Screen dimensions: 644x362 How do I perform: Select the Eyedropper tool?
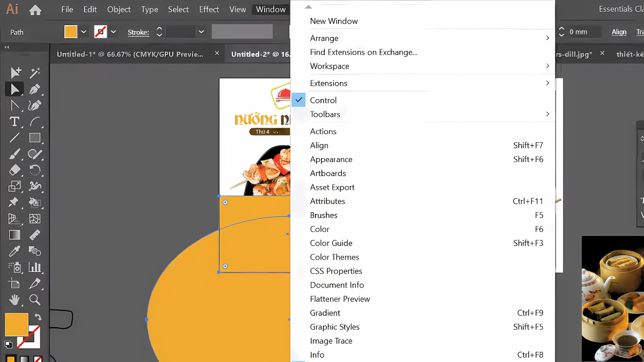(x=14, y=251)
